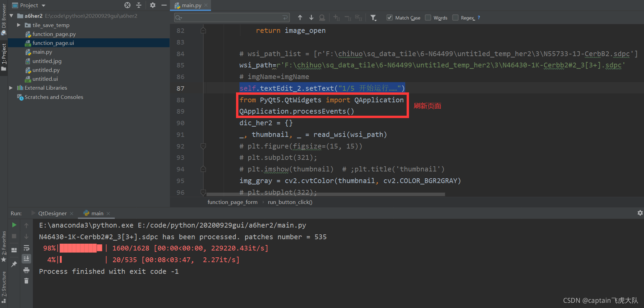Click the Find All / show in window icon

pyautogui.click(x=322, y=17)
